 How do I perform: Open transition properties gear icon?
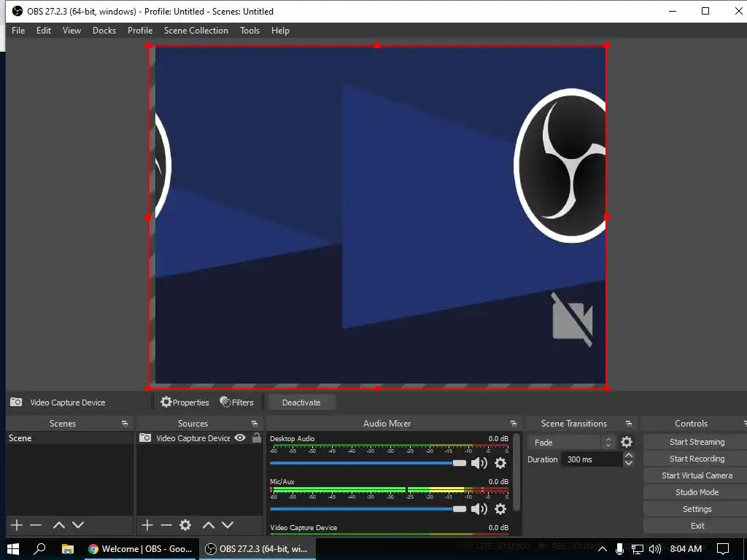point(627,443)
